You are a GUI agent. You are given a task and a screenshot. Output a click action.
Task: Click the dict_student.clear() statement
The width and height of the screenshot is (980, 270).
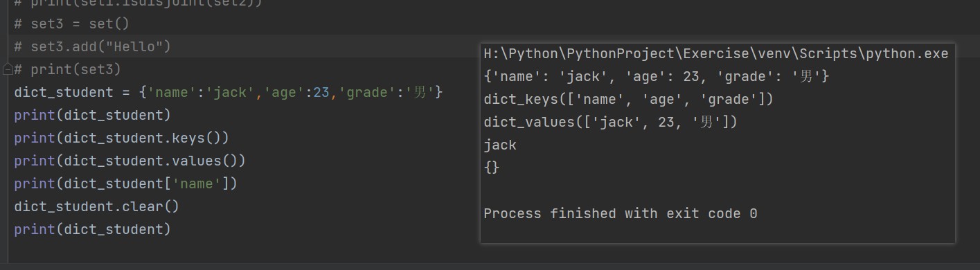point(96,206)
